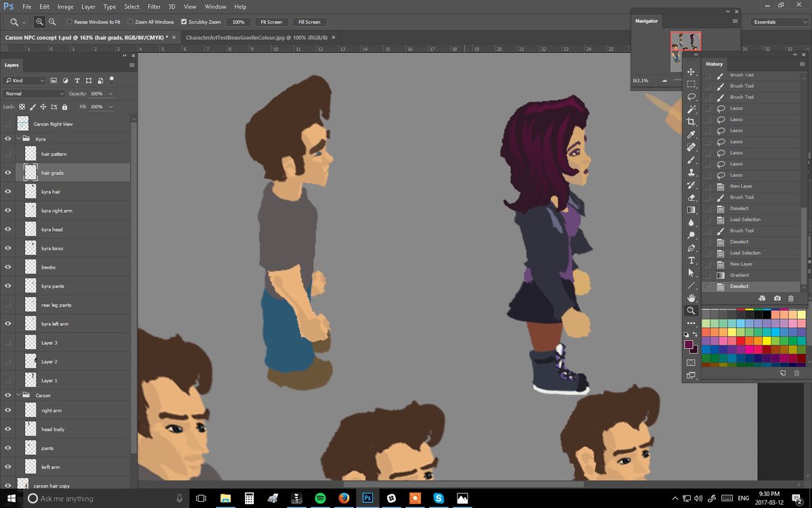This screenshot has width=812, height=508.
Task: Hide the bewbs layer
Action: click(x=8, y=267)
